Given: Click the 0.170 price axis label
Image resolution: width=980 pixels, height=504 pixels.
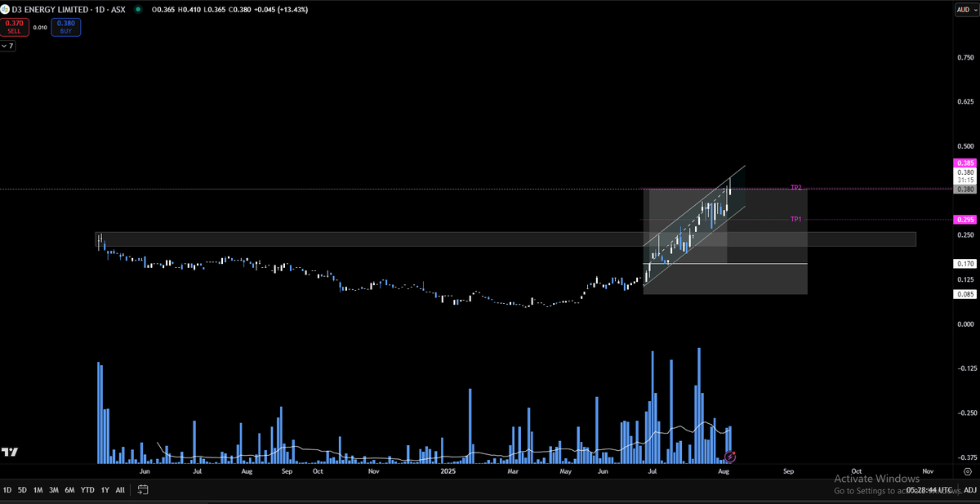Looking at the screenshot, I should pos(964,264).
